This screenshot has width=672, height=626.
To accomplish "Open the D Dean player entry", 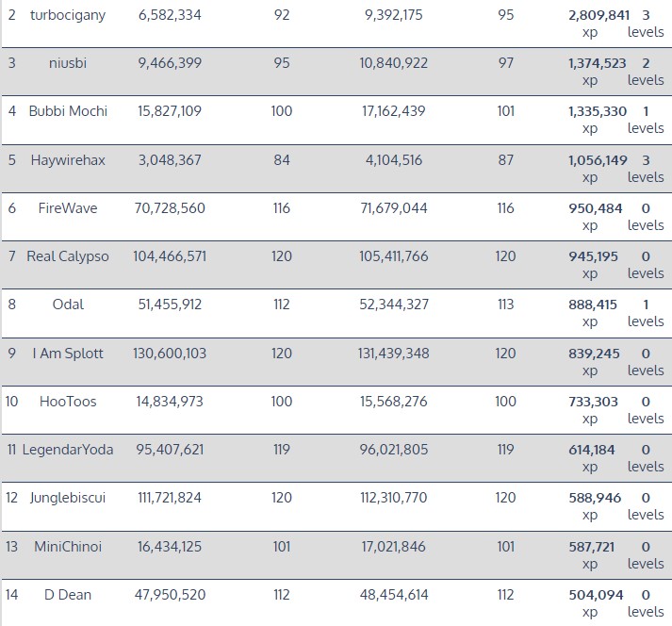I will 68,595.
